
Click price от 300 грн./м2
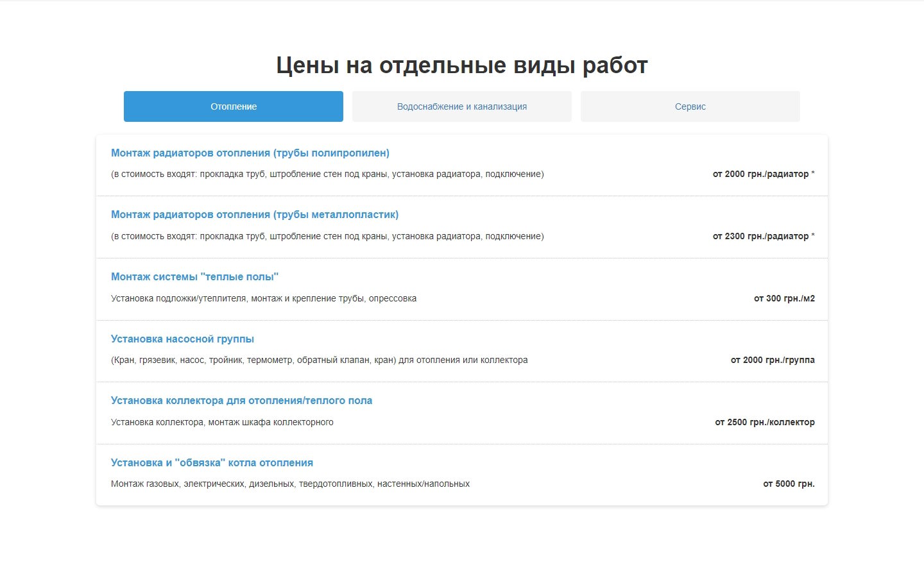pos(784,298)
